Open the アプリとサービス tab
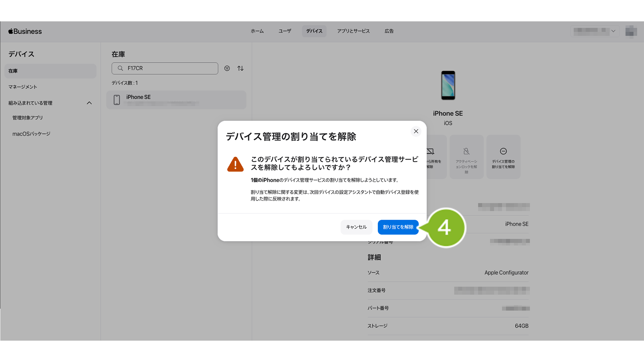 tap(353, 31)
